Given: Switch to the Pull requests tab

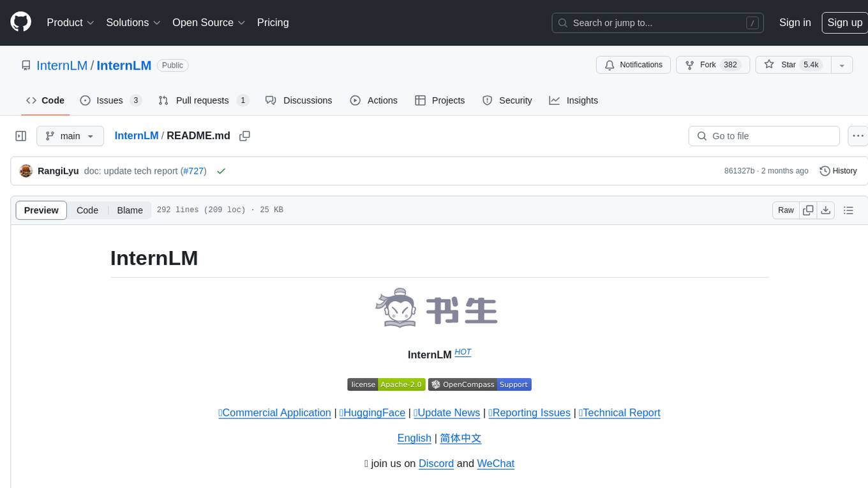Looking at the screenshot, I should tap(203, 100).
